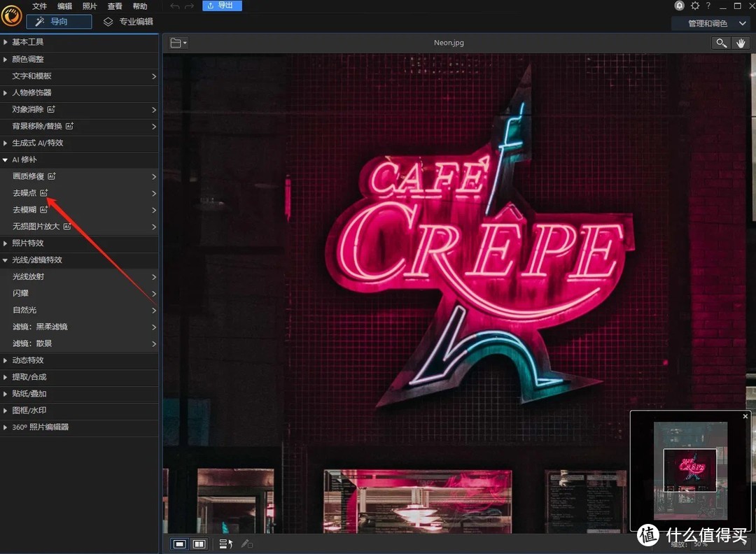
Task: Open 去噪点 denoise tool
Action: 79,193
